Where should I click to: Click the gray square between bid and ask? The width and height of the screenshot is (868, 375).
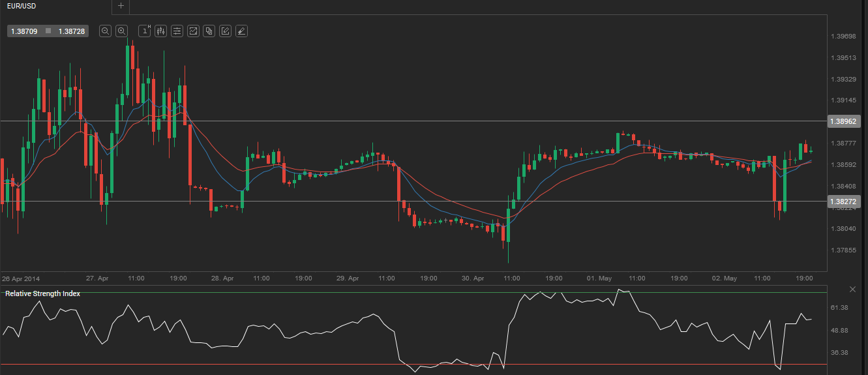point(48,31)
